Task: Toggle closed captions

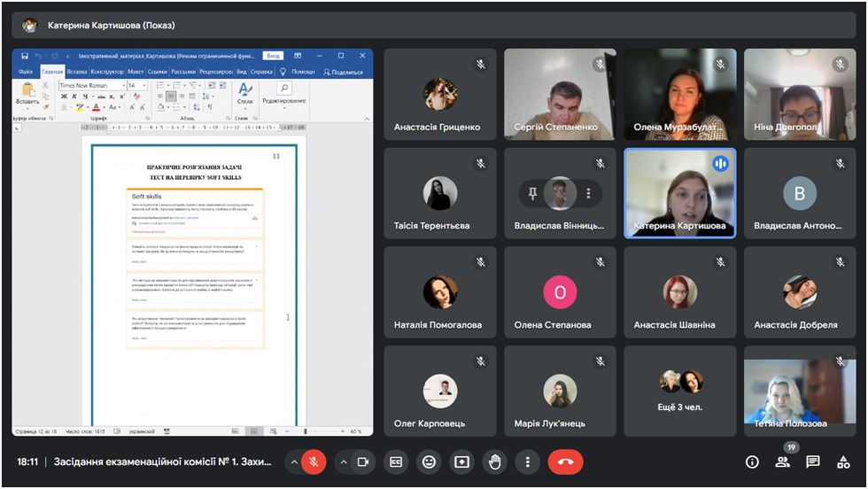Action: pos(397,462)
